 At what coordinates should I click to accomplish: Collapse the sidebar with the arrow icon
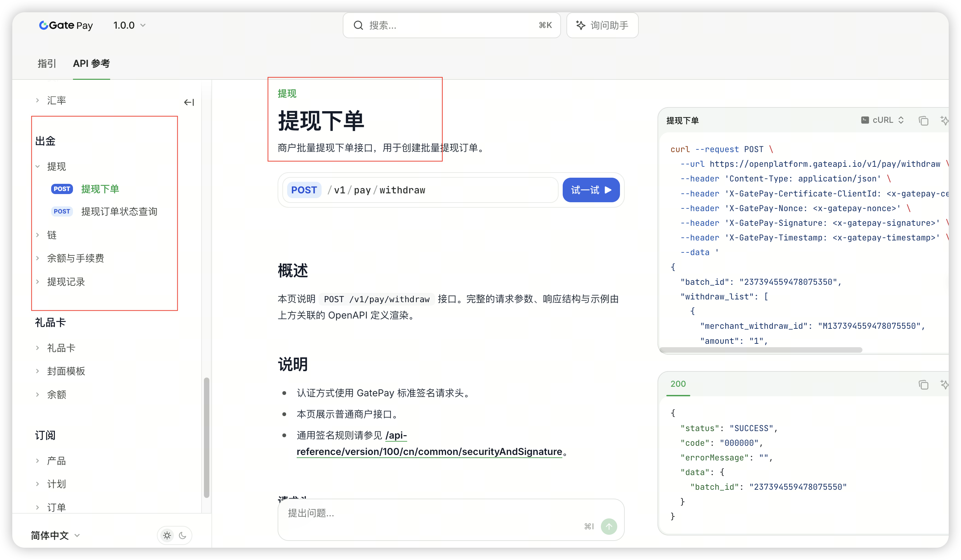point(189,102)
